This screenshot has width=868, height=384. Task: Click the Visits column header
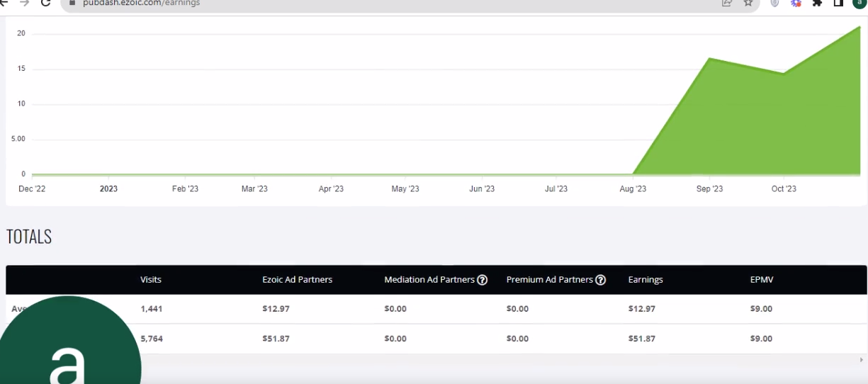point(151,280)
